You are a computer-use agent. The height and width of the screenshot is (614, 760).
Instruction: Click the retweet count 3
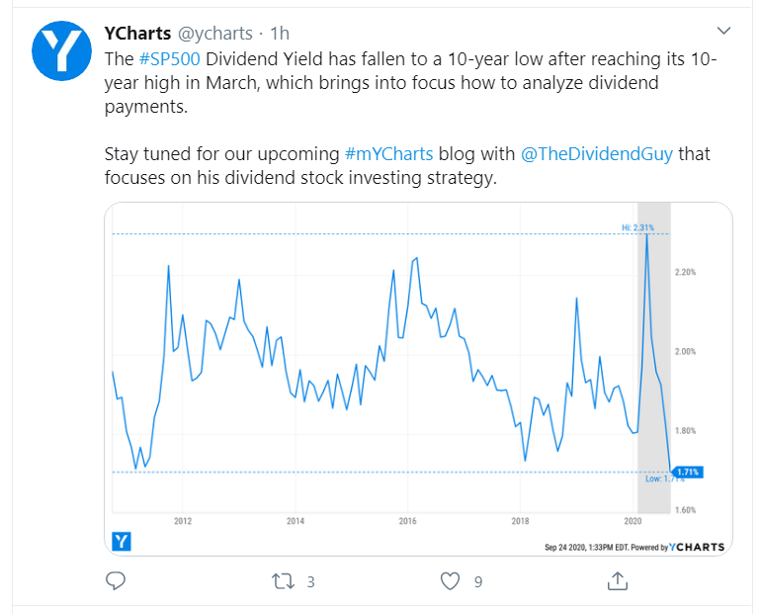tap(311, 581)
